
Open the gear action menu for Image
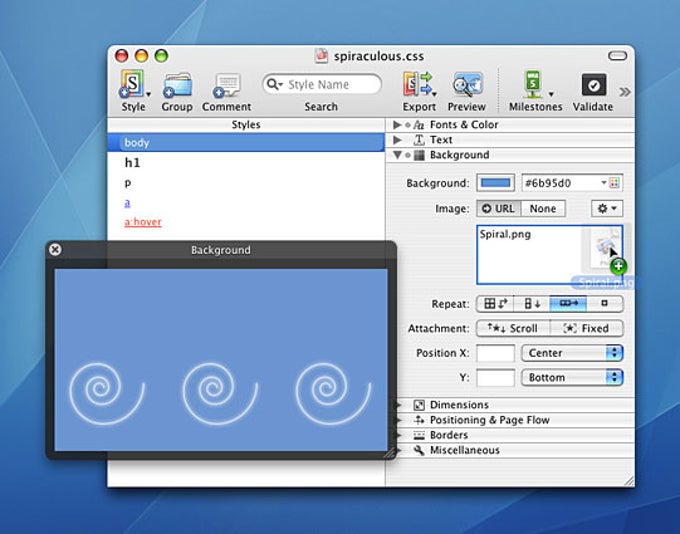[607, 208]
